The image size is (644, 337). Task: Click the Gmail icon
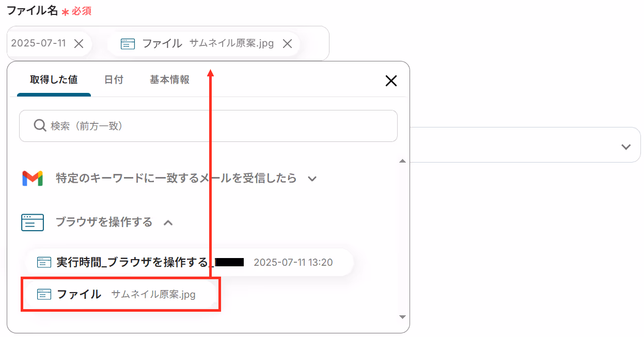click(x=33, y=178)
